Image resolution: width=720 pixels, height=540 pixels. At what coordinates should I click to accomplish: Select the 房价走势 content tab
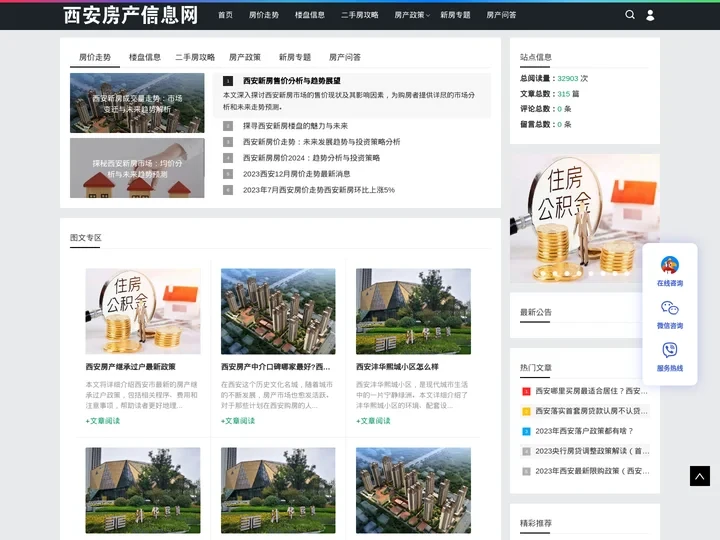pyautogui.click(x=95, y=57)
